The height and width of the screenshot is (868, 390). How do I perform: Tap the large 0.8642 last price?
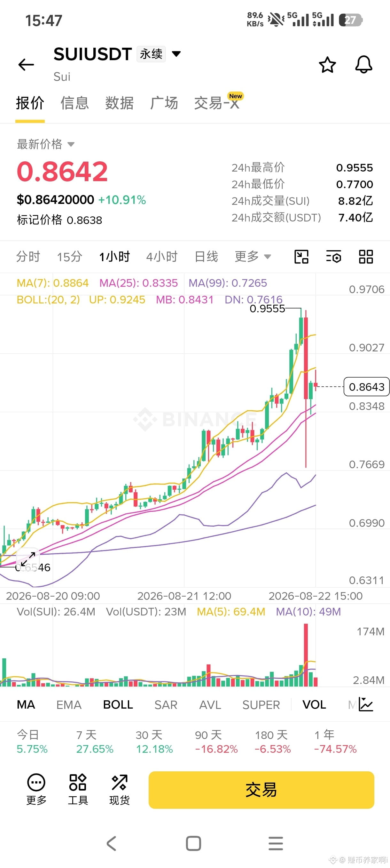[62, 172]
